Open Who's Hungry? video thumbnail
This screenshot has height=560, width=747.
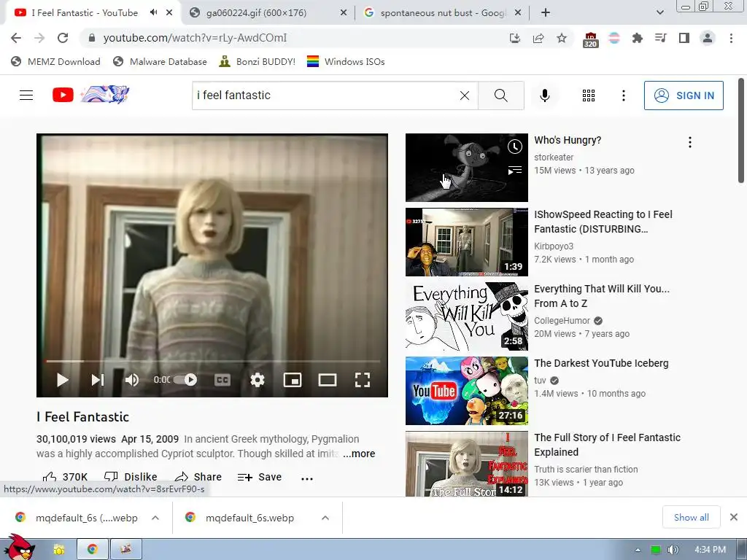click(466, 168)
